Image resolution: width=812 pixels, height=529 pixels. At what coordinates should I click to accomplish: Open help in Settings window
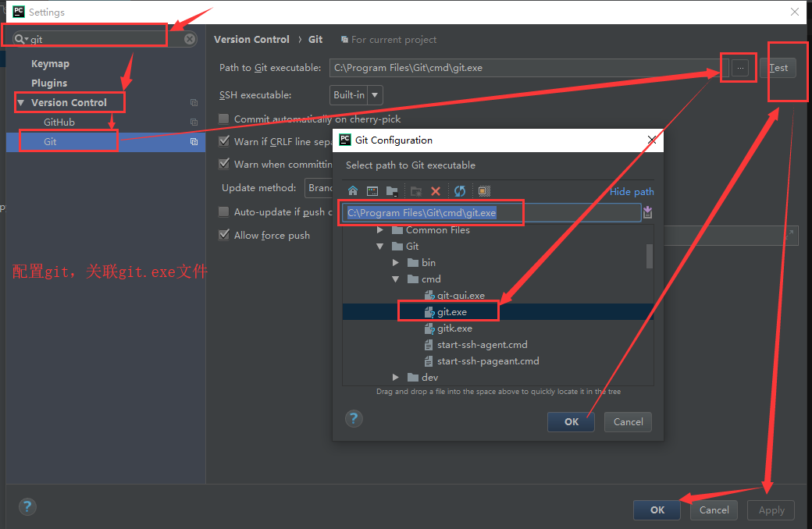tap(27, 506)
